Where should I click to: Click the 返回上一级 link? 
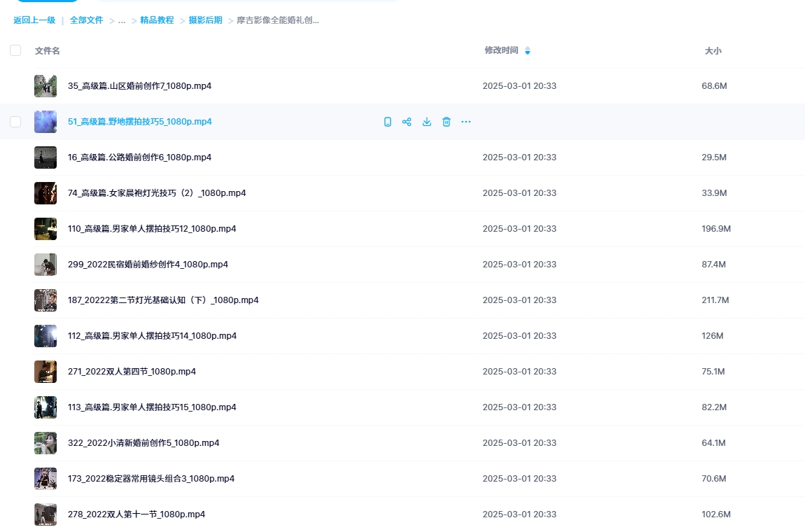[34, 21]
